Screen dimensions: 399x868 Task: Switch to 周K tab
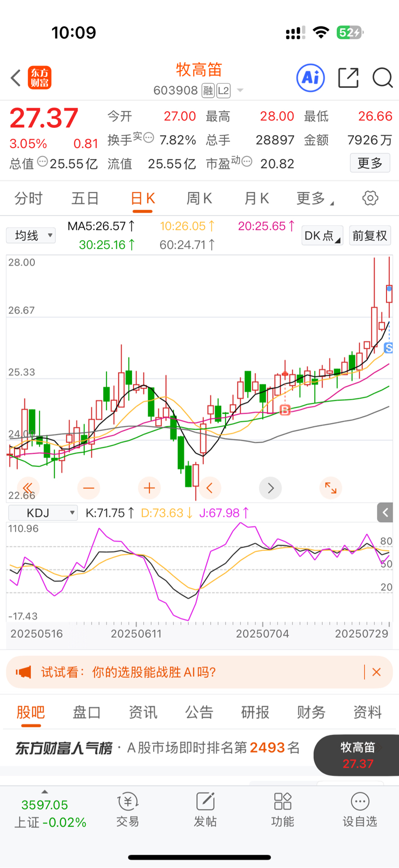(x=199, y=198)
